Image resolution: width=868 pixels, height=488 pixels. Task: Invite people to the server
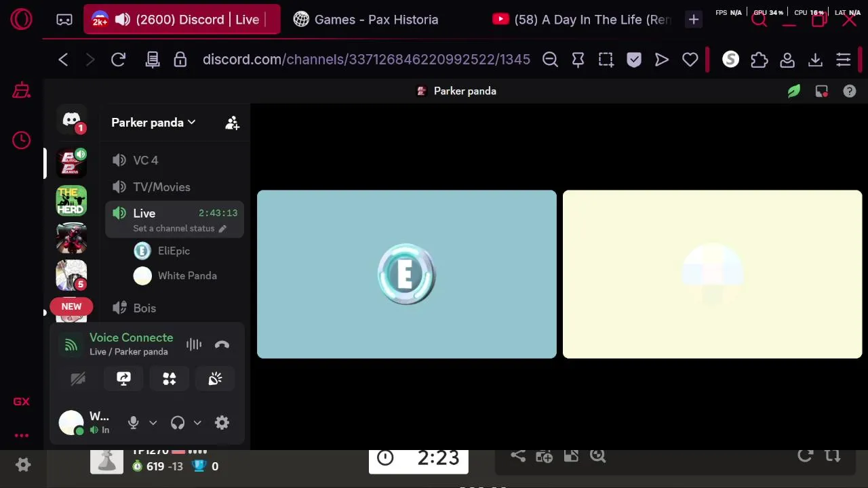tap(232, 123)
